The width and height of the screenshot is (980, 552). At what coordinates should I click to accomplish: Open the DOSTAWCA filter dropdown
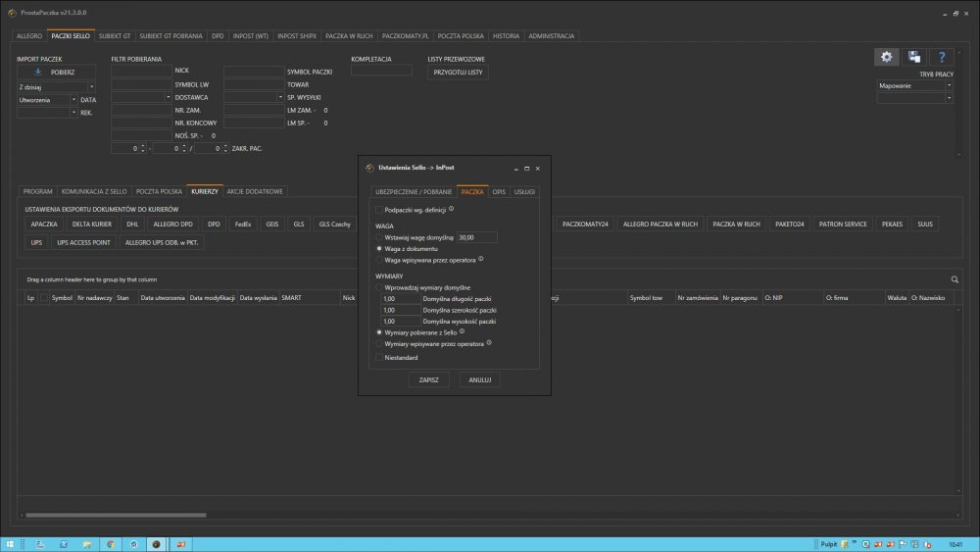tap(168, 98)
